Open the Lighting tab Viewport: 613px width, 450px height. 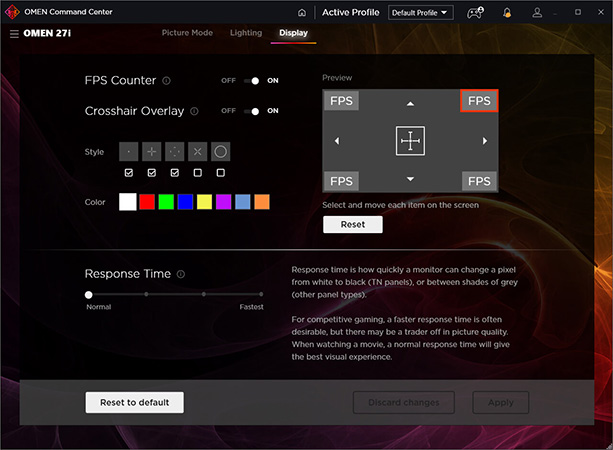click(246, 33)
